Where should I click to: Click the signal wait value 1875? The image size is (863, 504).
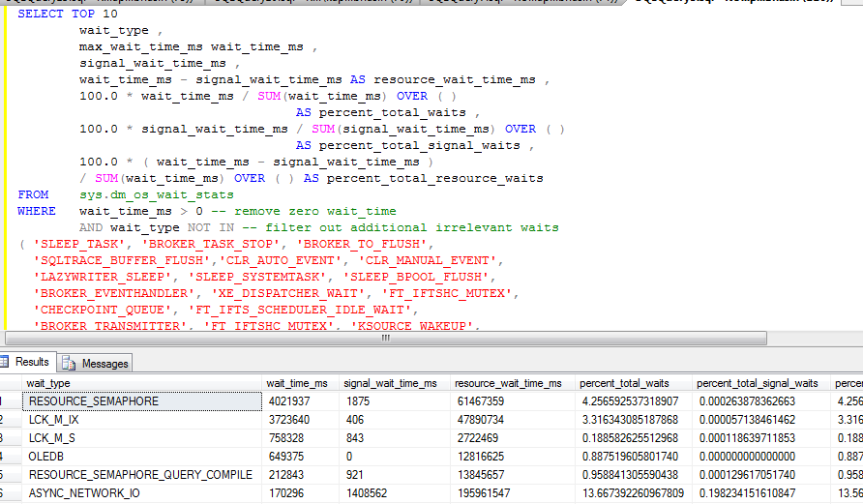[x=358, y=401]
